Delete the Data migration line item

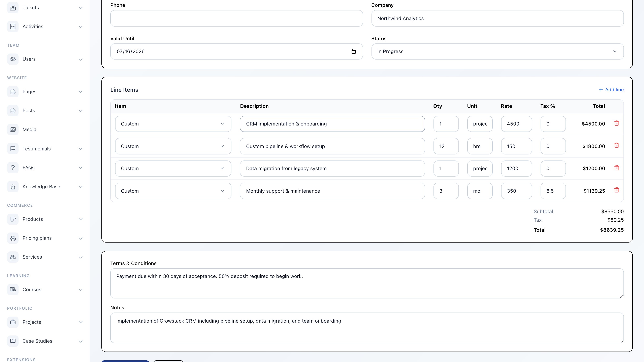(616, 168)
